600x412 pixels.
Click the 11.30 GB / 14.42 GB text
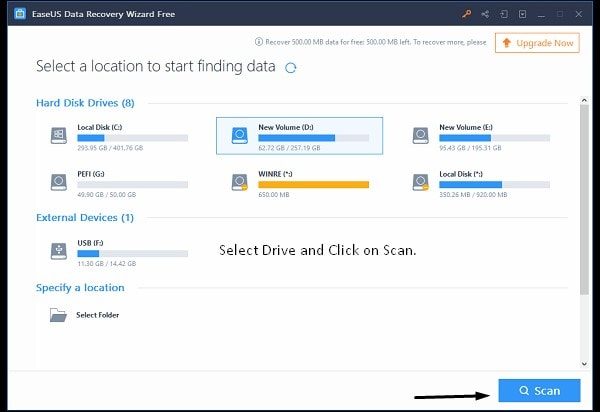coord(107,264)
